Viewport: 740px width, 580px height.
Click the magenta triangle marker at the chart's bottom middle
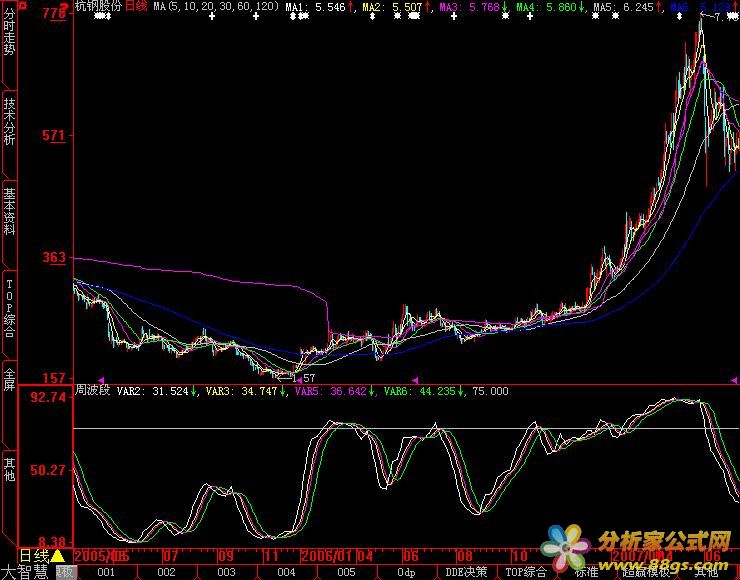pyautogui.click(x=415, y=379)
